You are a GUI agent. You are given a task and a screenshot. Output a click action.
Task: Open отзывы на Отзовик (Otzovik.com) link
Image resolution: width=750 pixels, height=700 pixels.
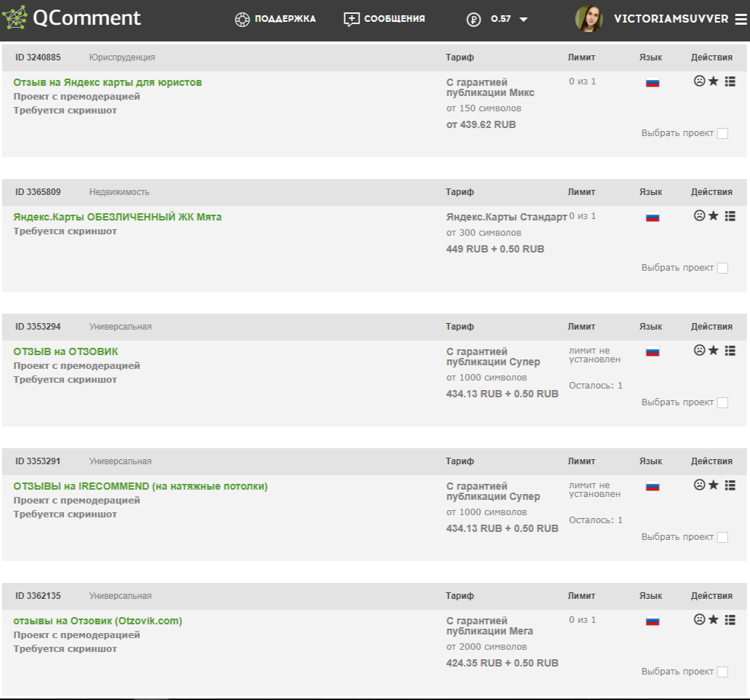click(97, 621)
